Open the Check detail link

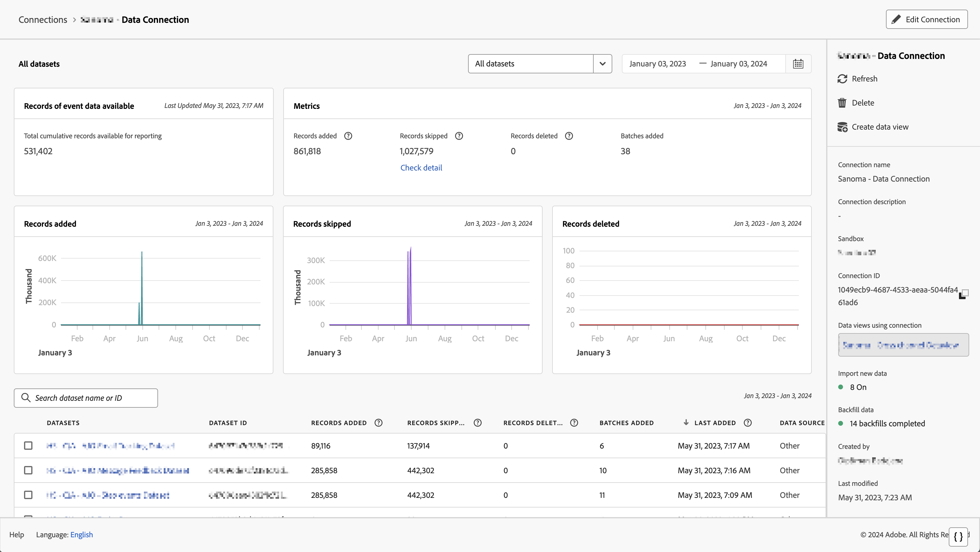(421, 167)
